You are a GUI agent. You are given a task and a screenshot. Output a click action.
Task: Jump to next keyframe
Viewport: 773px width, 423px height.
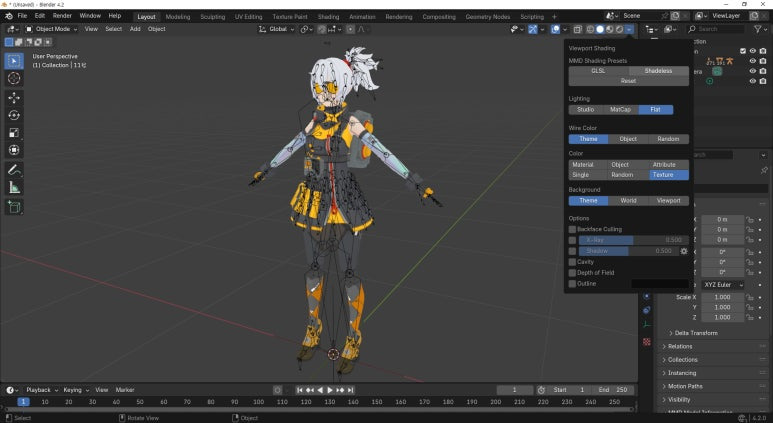(x=340, y=390)
